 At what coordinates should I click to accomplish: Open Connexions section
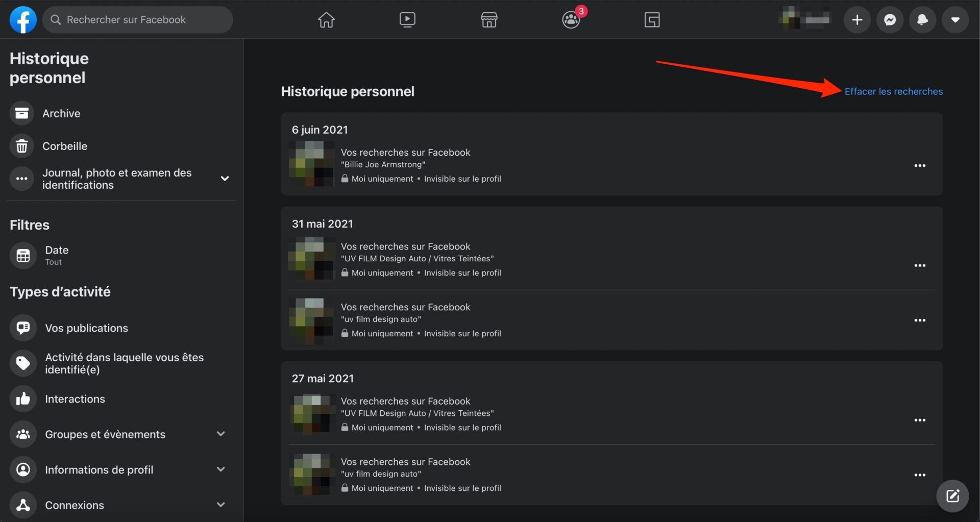pyautogui.click(x=121, y=505)
